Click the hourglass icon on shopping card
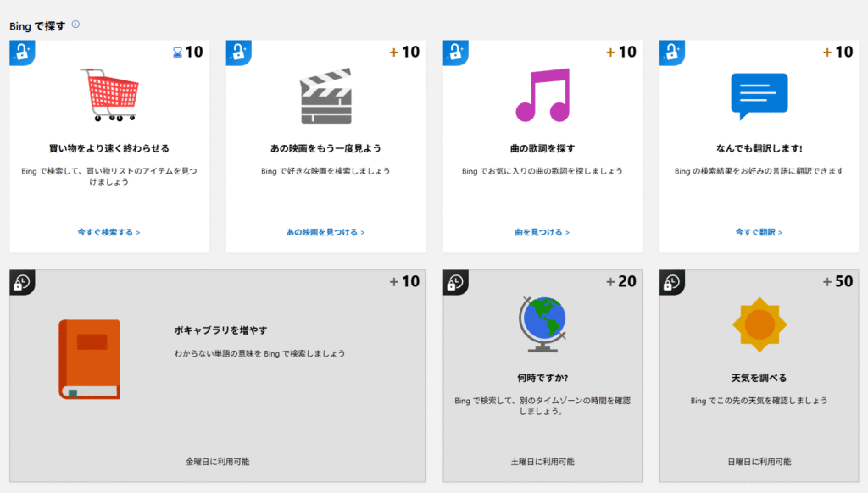The width and height of the screenshot is (868, 493). coord(177,53)
